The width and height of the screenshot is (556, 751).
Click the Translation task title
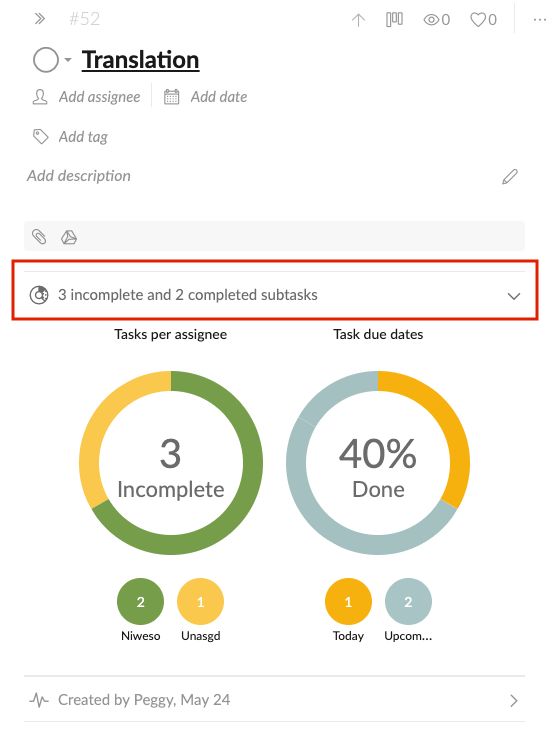point(140,60)
